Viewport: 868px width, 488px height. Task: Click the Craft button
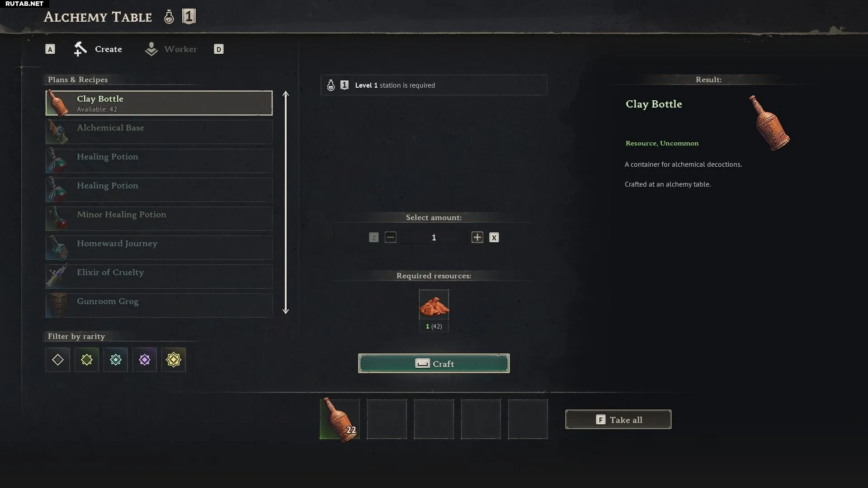(434, 363)
